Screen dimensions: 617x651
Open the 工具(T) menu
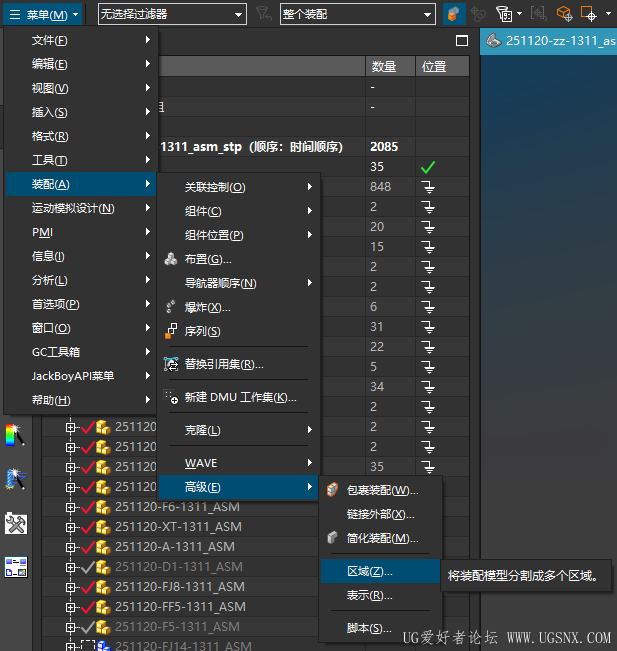click(81, 160)
